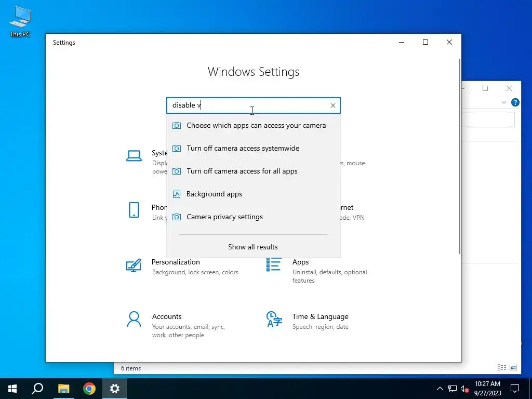This screenshot has height=399, width=532.
Task: Select "Turn off camera access systemwide" suggestion
Action: tap(254, 148)
